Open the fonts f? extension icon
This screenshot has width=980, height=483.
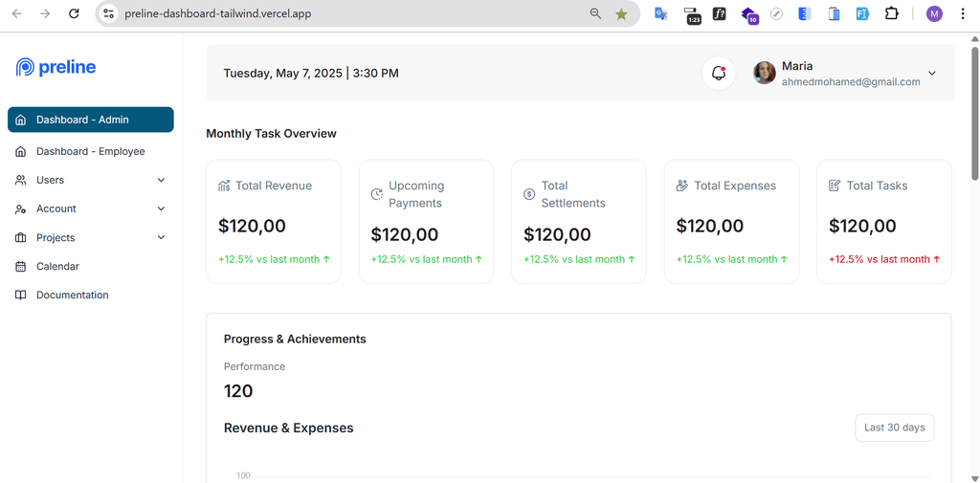720,13
